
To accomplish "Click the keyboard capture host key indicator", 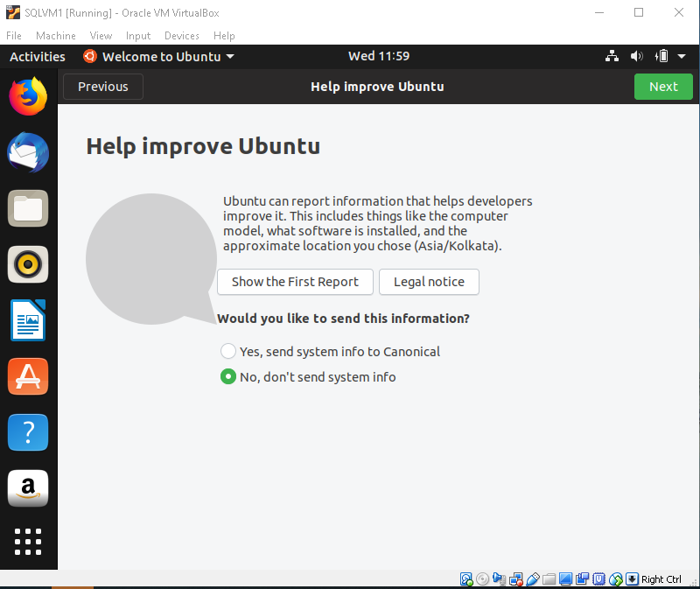I will tap(632, 579).
